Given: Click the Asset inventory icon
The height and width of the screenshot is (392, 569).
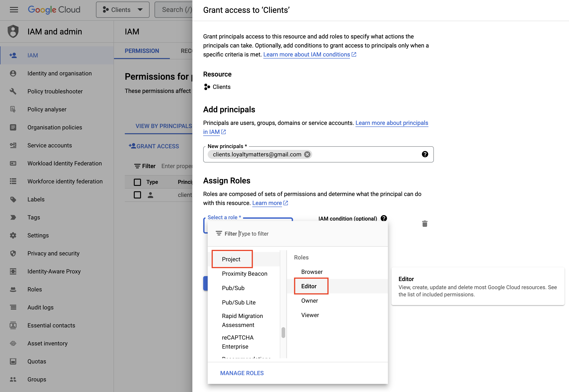Looking at the screenshot, I should [x=13, y=343].
